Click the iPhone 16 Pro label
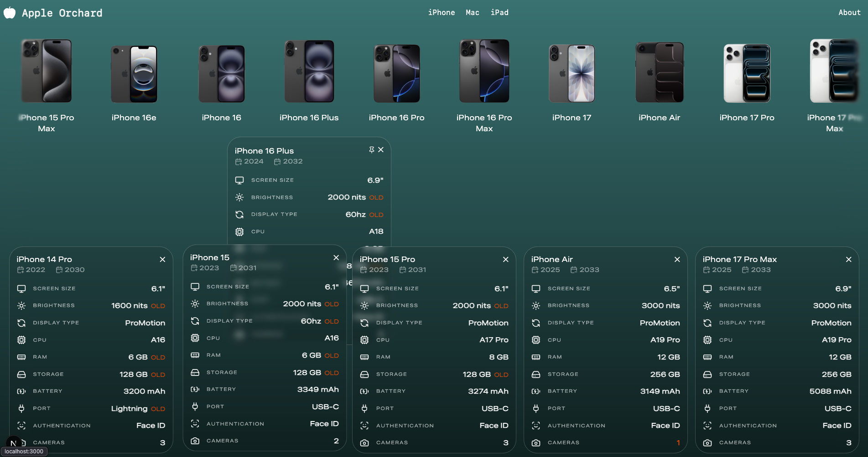The height and width of the screenshot is (457, 868). point(396,118)
